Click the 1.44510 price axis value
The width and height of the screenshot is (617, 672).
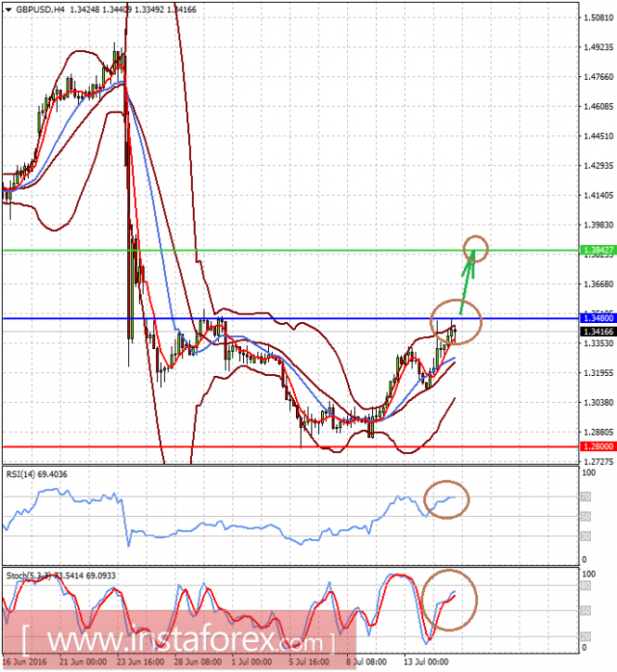pos(598,136)
